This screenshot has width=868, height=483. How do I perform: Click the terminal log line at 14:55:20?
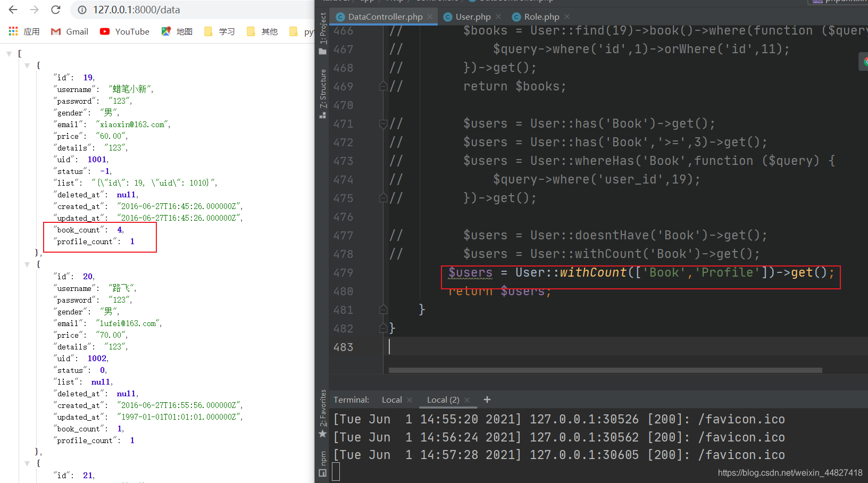coord(559,419)
